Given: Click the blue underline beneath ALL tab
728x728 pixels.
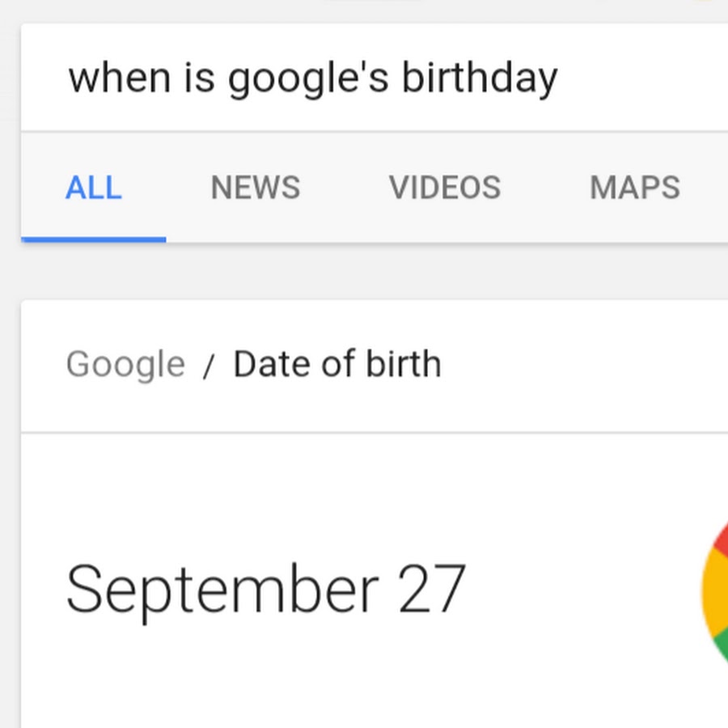Looking at the screenshot, I should pyautogui.click(x=94, y=239).
